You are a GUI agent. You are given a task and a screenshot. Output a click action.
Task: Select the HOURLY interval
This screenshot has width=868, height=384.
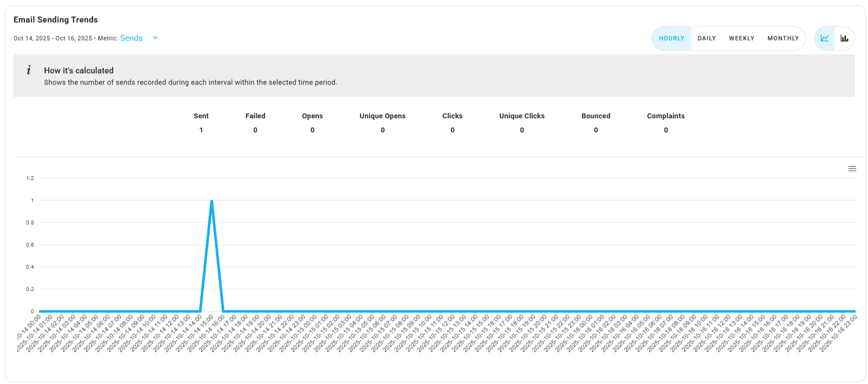672,39
